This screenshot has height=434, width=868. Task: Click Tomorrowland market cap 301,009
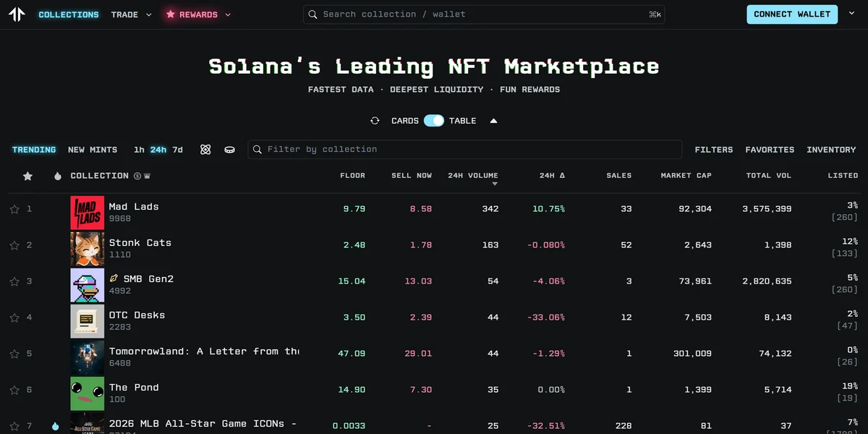pos(692,354)
